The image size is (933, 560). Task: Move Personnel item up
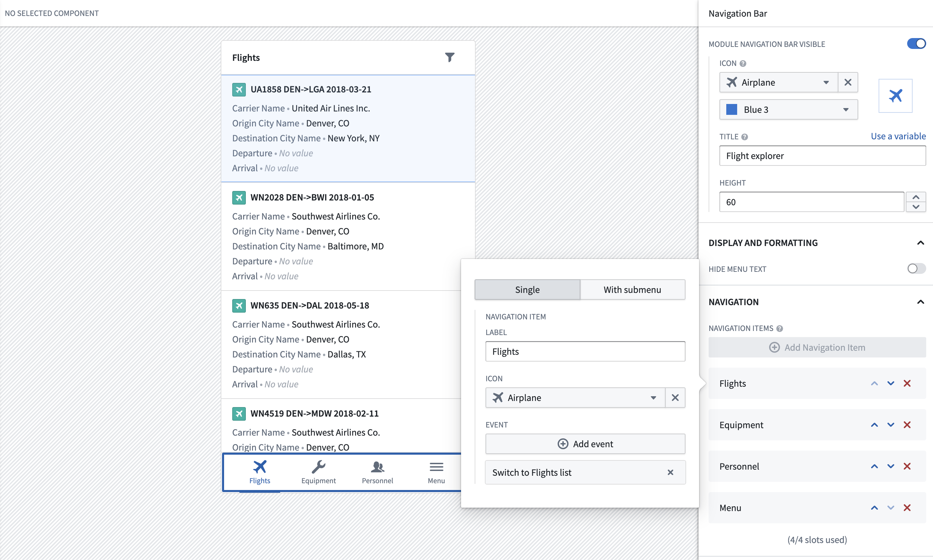(x=875, y=467)
